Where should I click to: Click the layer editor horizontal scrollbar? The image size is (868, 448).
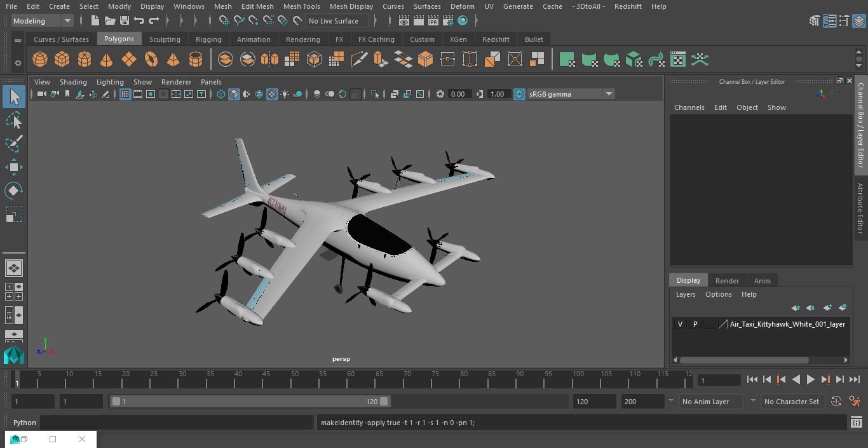point(744,360)
